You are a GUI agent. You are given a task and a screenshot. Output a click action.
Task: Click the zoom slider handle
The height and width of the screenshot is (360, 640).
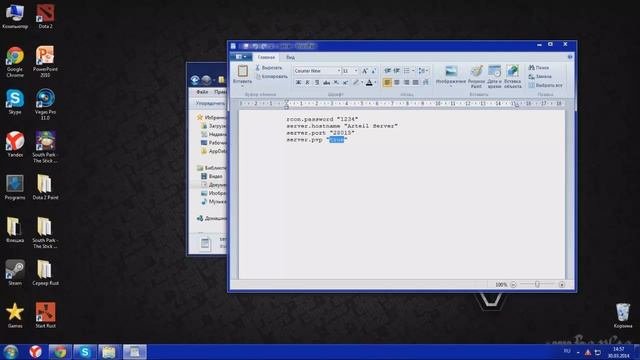click(537, 284)
